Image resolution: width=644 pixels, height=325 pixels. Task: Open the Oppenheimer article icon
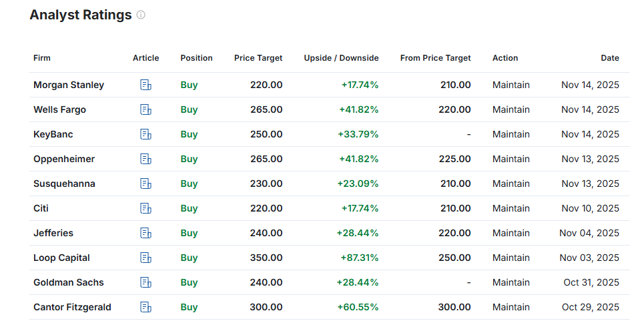(145, 159)
